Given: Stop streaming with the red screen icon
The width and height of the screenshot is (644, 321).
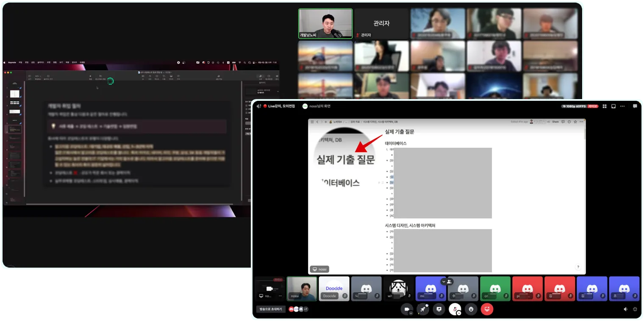Looking at the screenshot, I should click(x=487, y=309).
